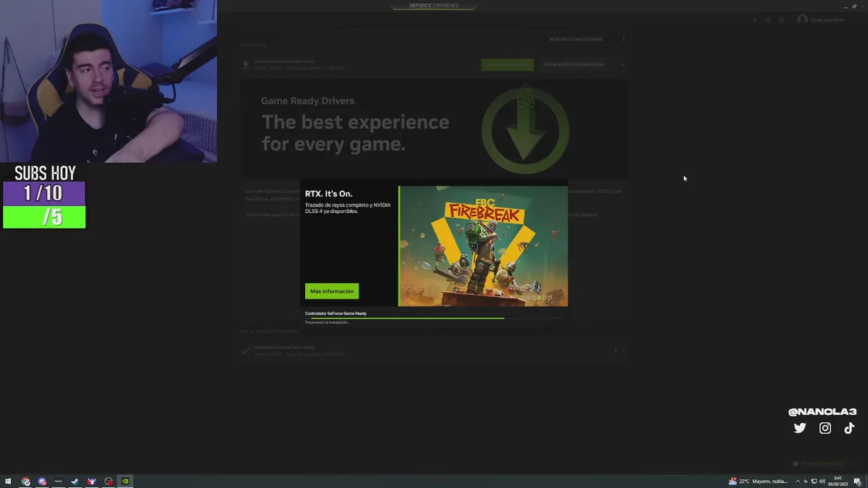
Task: Click the Twitter icon in the stream overlay
Action: click(800, 428)
